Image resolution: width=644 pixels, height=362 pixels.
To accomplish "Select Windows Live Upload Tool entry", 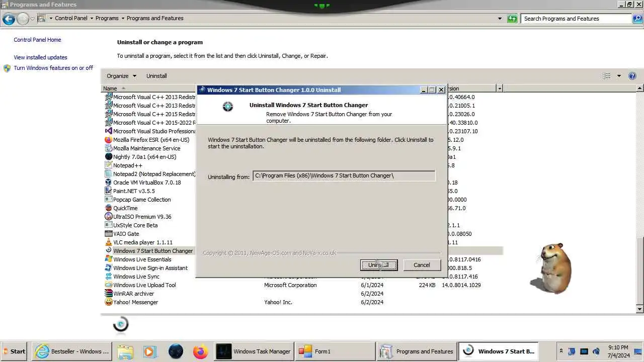I will (144, 285).
